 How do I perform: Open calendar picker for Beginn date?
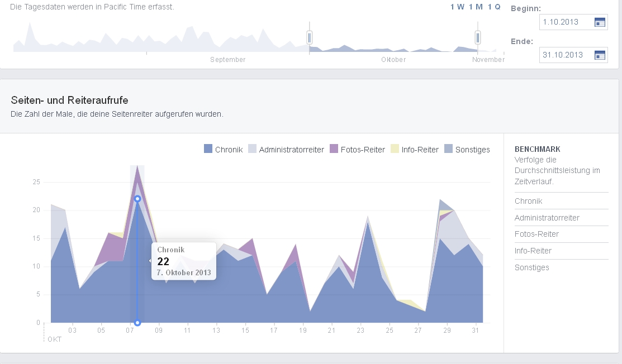[x=600, y=22]
